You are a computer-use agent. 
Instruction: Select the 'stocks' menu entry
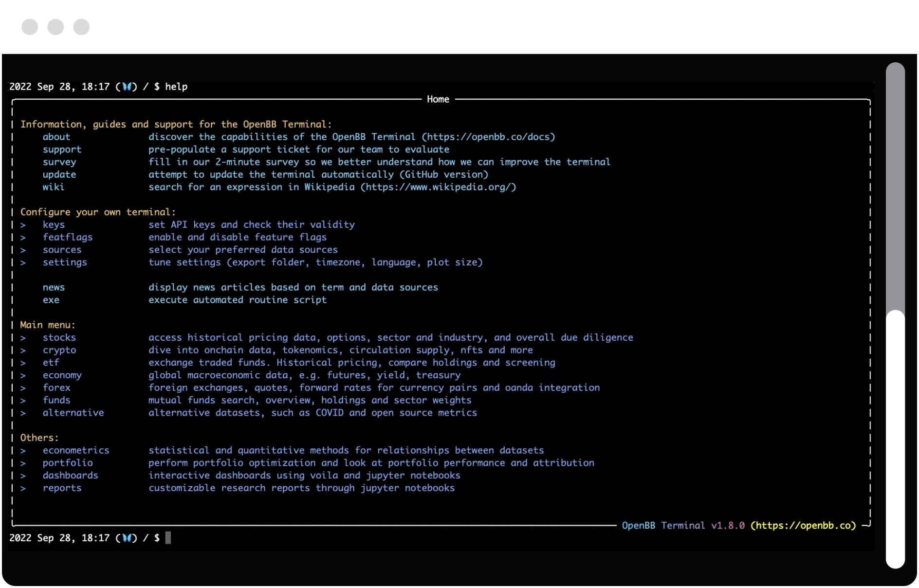coord(59,337)
